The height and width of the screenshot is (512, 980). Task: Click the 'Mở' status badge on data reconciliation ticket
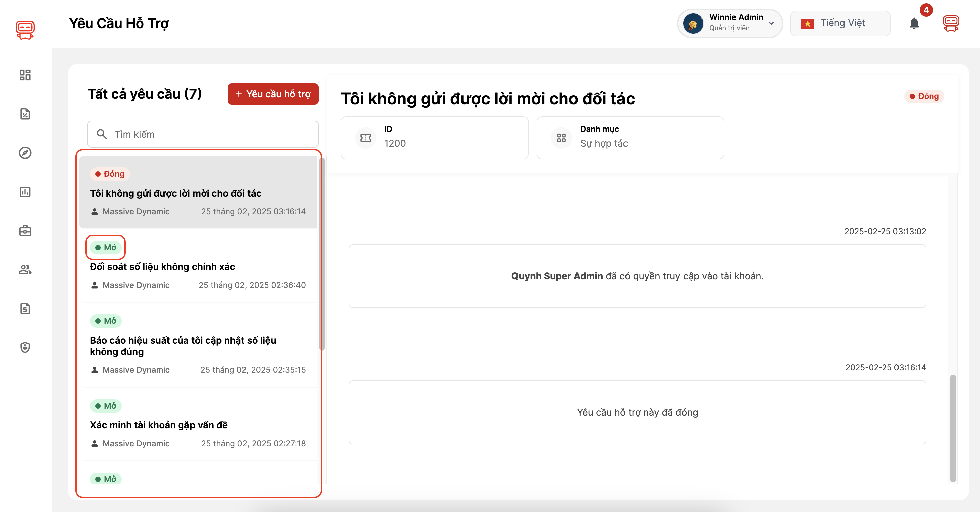point(106,247)
